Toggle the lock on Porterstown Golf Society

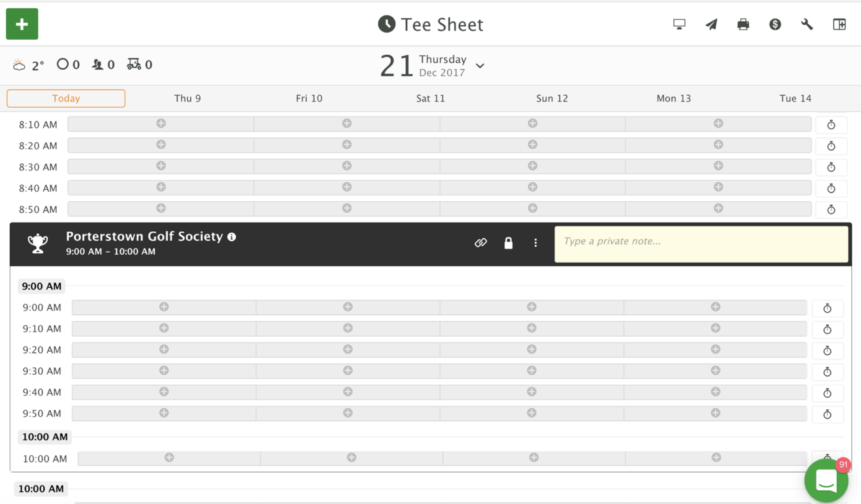pyautogui.click(x=508, y=243)
